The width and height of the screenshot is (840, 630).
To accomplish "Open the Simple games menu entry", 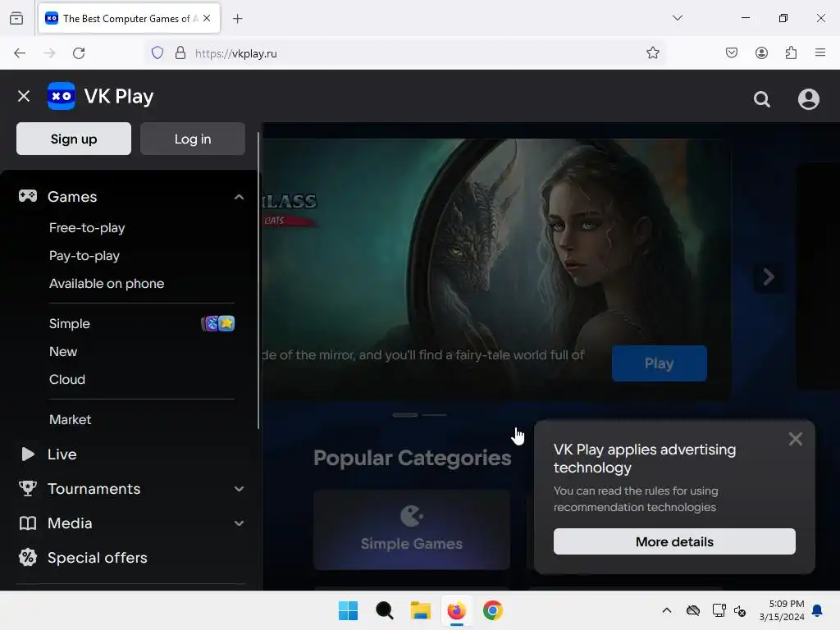I will tap(70, 323).
